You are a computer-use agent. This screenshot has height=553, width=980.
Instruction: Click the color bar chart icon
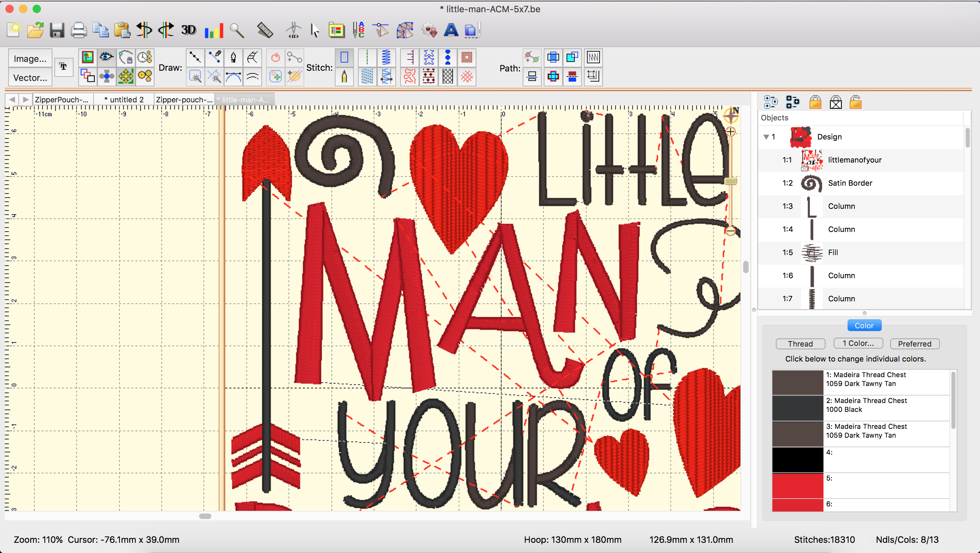point(213,30)
